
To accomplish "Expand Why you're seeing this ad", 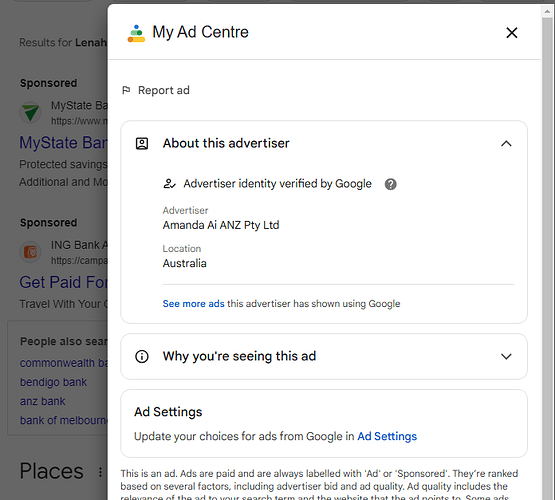I will [x=324, y=356].
